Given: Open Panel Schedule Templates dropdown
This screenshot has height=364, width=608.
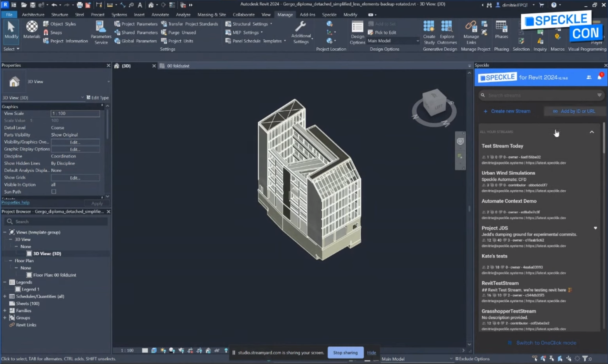Looking at the screenshot, I should point(256,41).
